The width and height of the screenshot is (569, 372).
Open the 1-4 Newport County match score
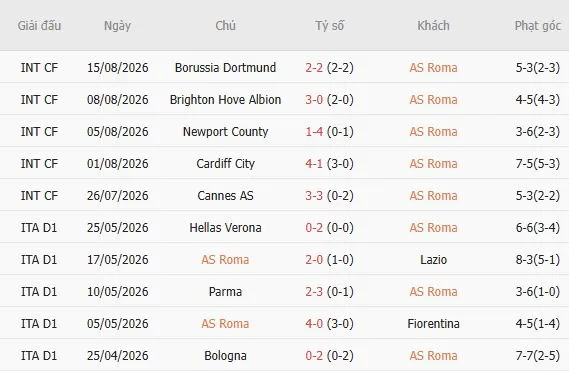(314, 131)
